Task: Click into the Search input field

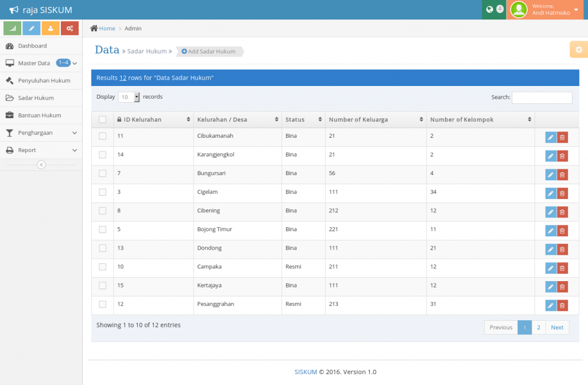Action: click(x=541, y=98)
